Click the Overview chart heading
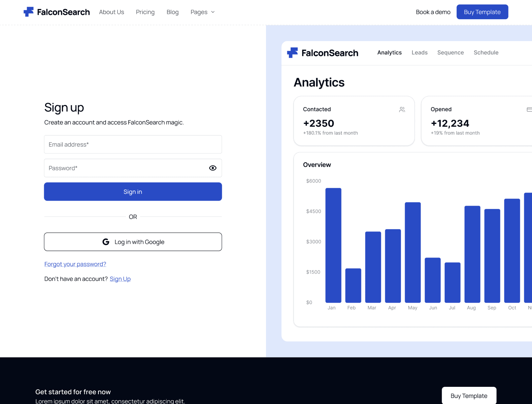532x404 pixels. click(x=317, y=165)
